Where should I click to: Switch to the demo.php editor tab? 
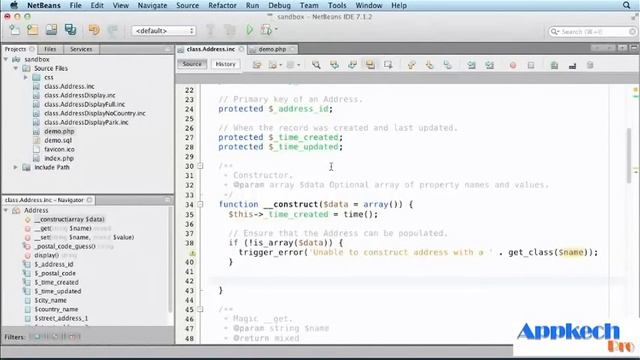272,49
